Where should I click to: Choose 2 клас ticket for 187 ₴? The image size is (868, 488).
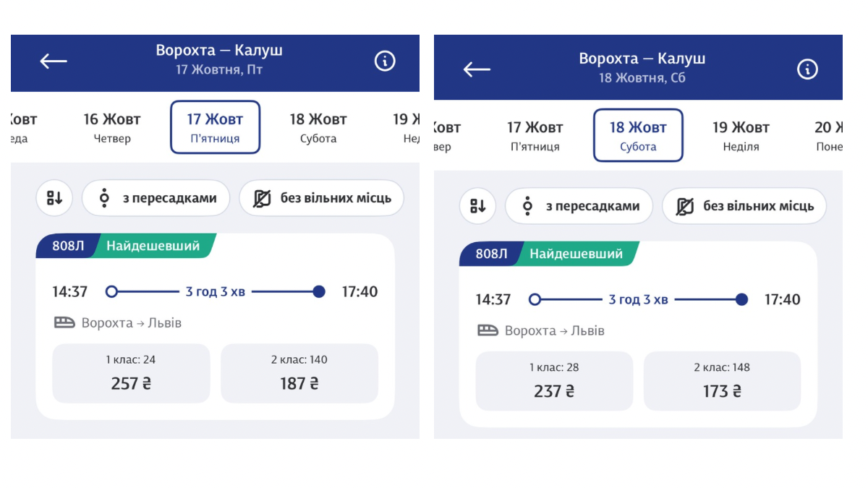(299, 373)
